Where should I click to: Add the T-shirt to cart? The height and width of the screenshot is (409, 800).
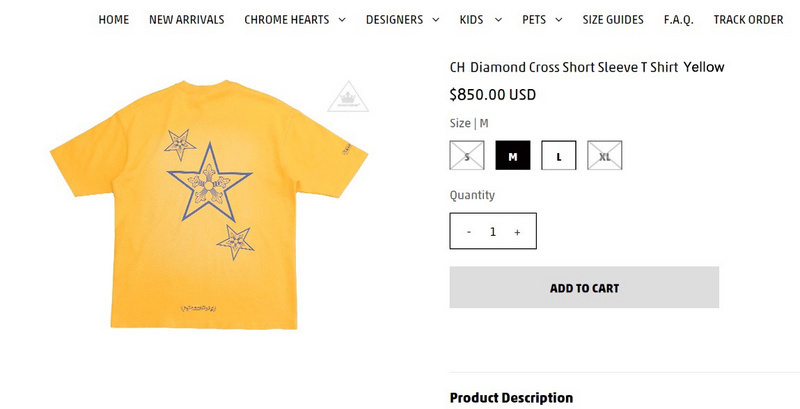click(x=584, y=288)
